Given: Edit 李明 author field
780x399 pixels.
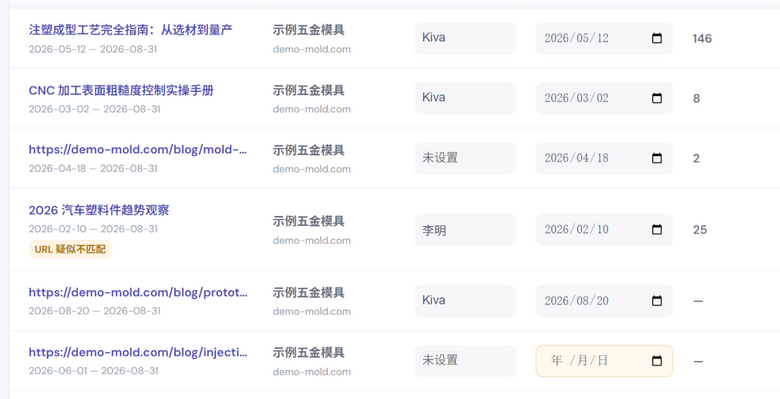Looking at the screenshot, I should pos(465,229).
